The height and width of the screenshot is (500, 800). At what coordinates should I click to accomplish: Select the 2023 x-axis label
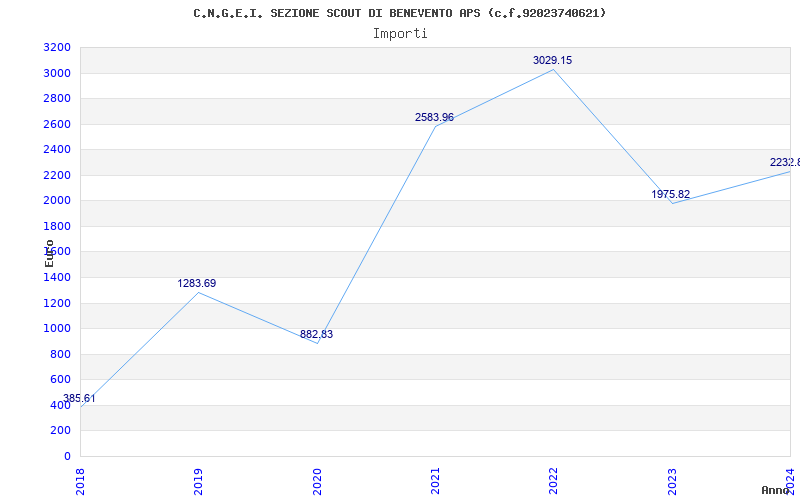click(x=672, y=482)
